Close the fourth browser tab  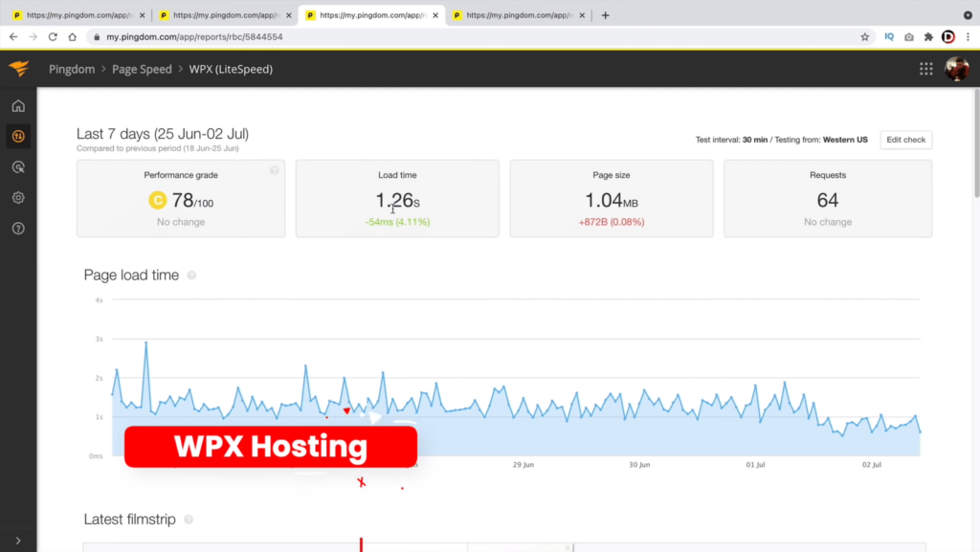click(x=582, y=15)
